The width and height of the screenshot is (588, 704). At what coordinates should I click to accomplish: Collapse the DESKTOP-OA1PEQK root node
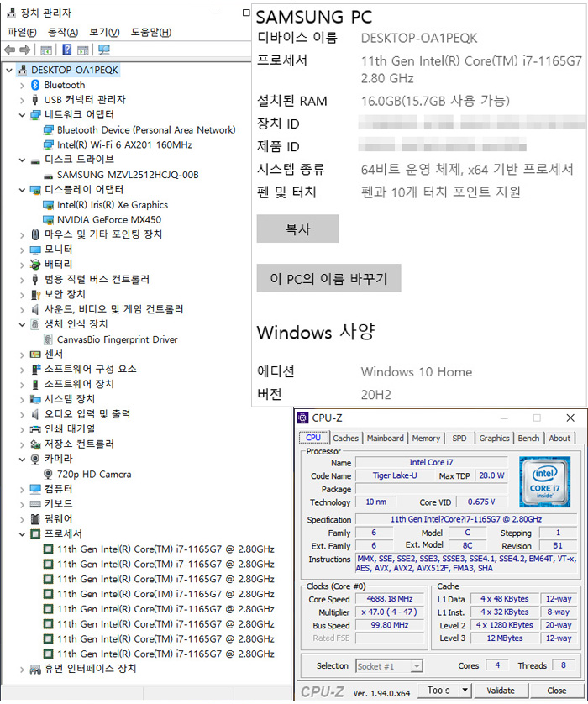[x=9, y=70]
